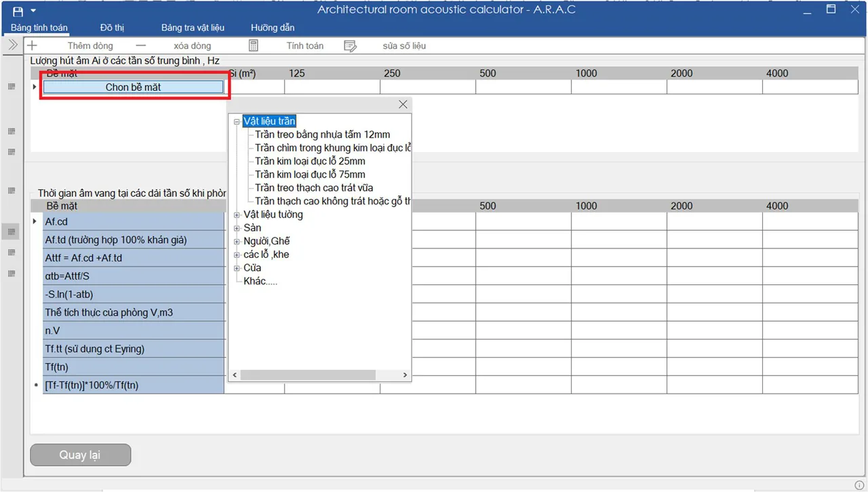Pick Trần thạch cao không trát item
The image size is (868, 492).
tap(333, 201)
